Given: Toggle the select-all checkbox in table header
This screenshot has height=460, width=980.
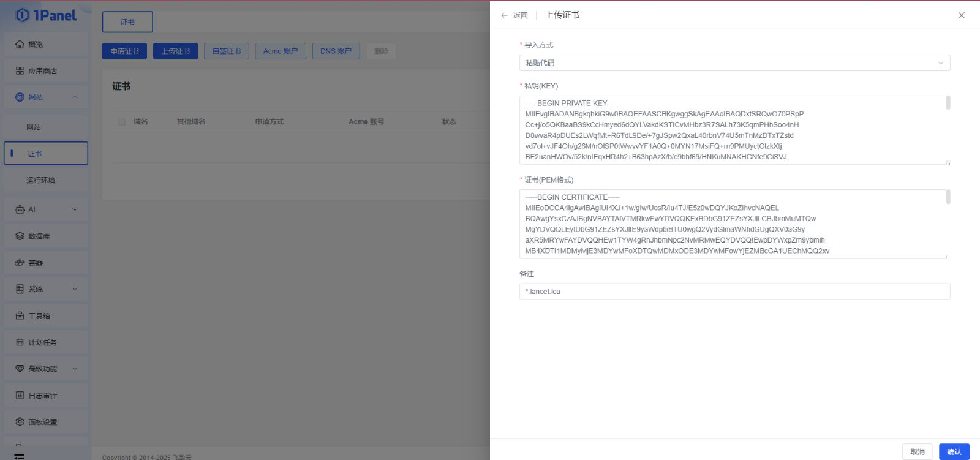Looking at the screenshot, I should 122,122.
